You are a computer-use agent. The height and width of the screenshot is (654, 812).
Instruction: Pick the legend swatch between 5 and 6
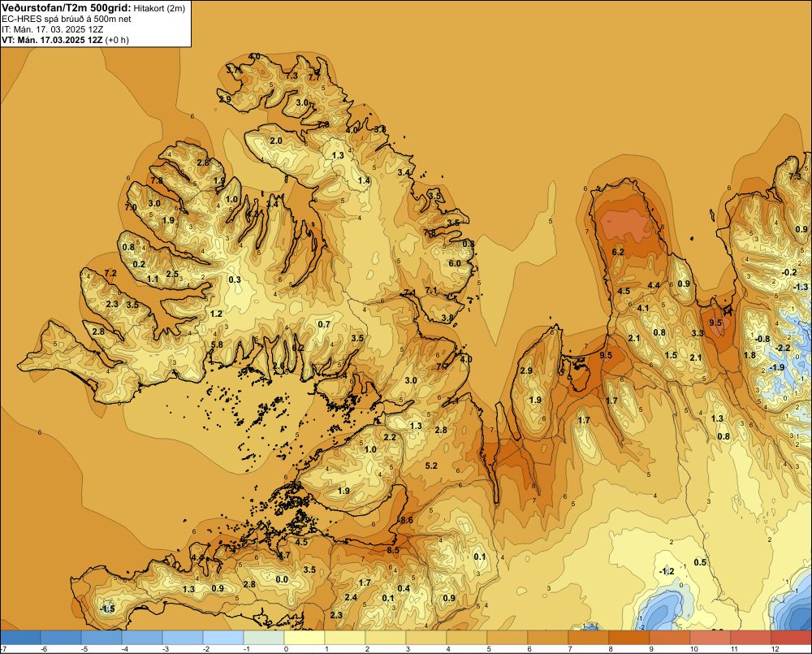[508, 637]
